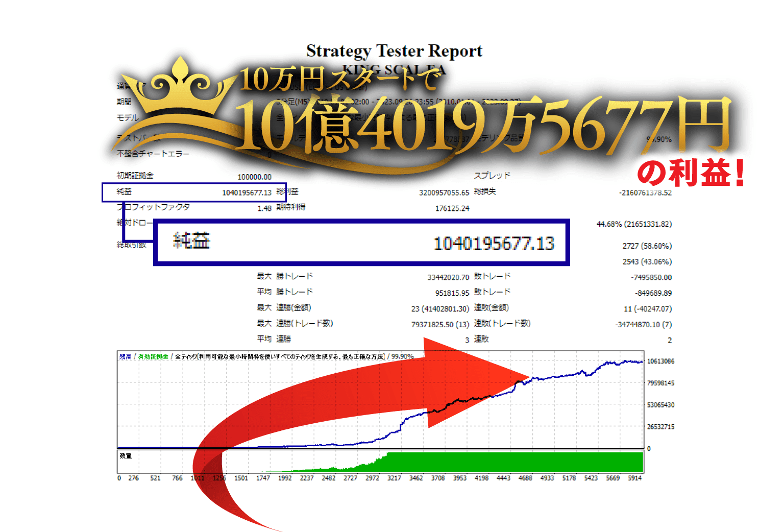The height and width of the screenshot is (532, 784).
Task: Select the 総損失 value -2160761378.52
Action: coord(645,192)
